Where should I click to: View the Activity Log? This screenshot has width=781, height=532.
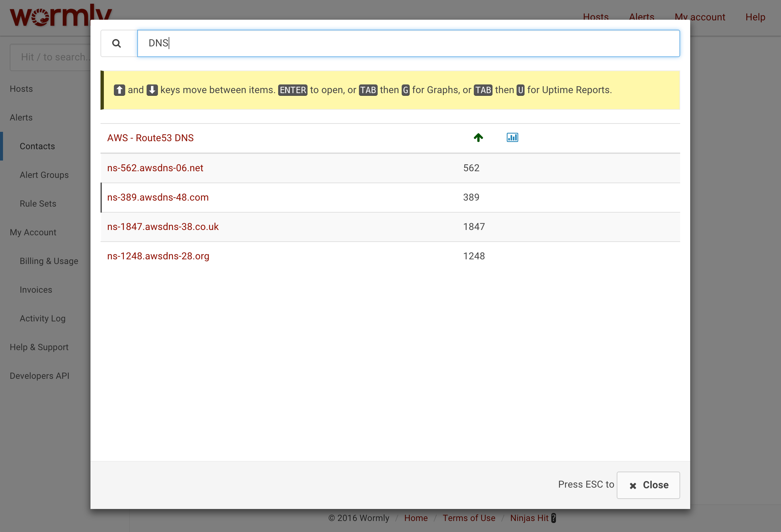(x=42, y=318)
